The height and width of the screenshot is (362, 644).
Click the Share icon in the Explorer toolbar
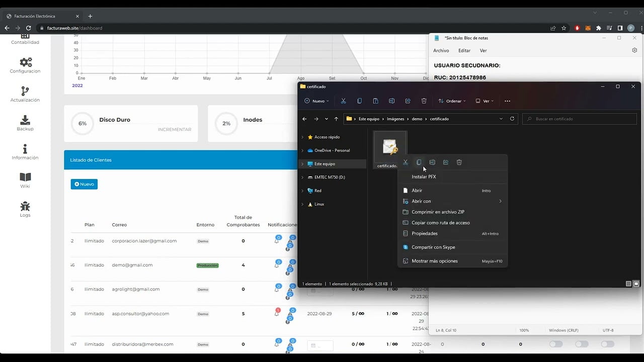[x=408, y=101]
